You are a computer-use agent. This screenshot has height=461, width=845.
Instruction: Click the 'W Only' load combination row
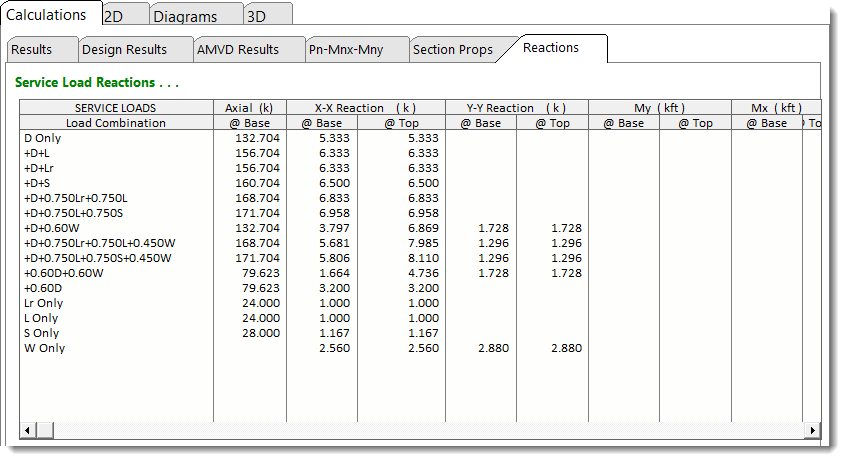pos(44,348)
